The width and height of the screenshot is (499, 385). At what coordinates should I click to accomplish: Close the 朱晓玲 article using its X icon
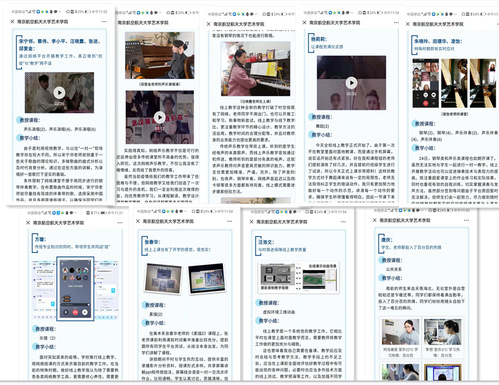407,24
